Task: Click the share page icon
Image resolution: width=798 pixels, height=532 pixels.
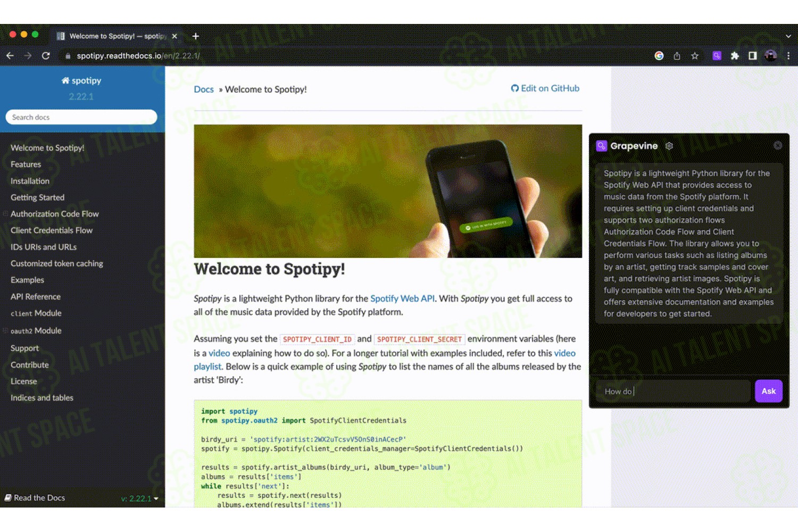Action: (677, 56)
